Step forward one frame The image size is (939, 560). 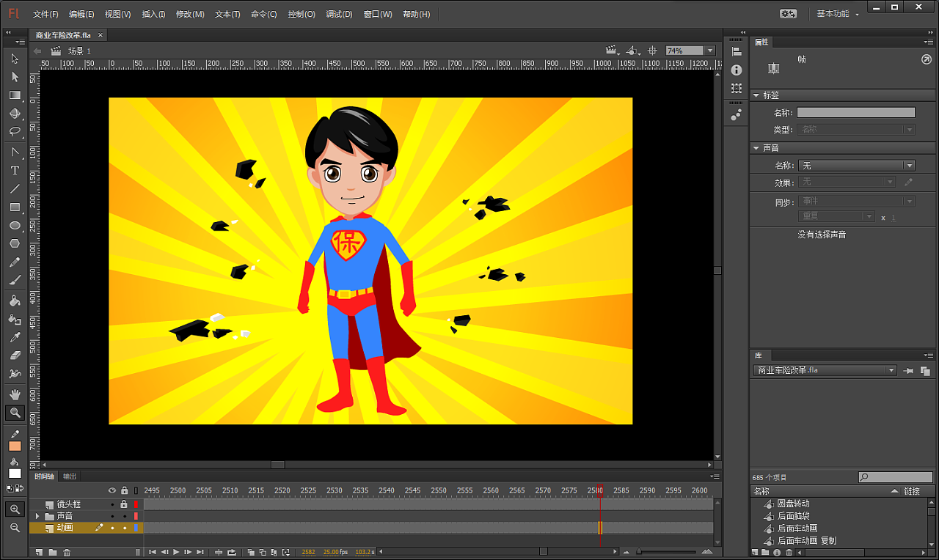point(188,552)
